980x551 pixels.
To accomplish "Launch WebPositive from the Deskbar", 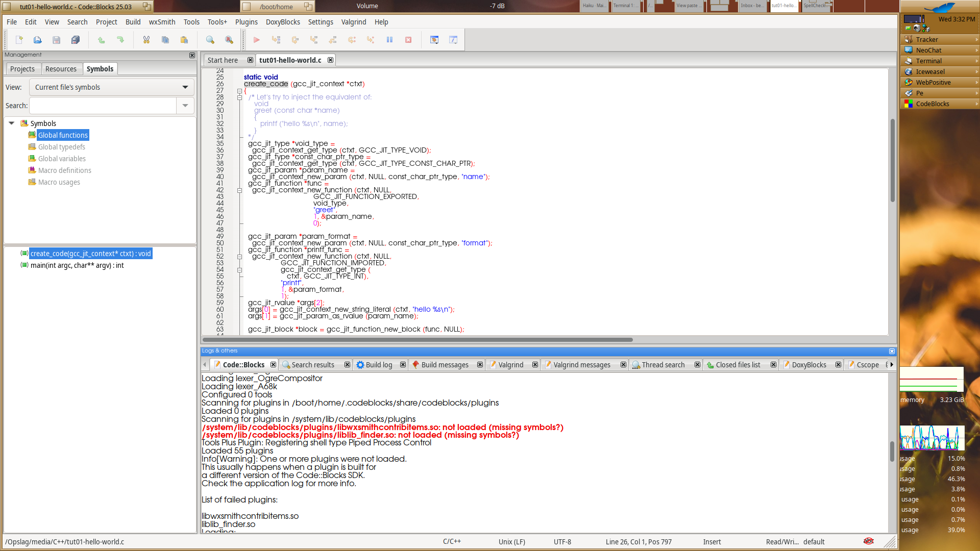I will pos(933,82).
